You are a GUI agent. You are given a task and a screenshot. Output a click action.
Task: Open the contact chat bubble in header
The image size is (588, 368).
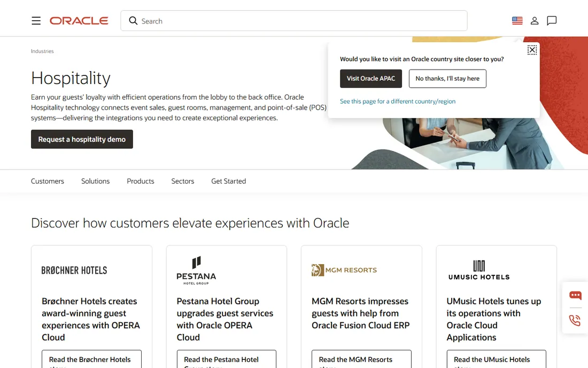(552, 21)
